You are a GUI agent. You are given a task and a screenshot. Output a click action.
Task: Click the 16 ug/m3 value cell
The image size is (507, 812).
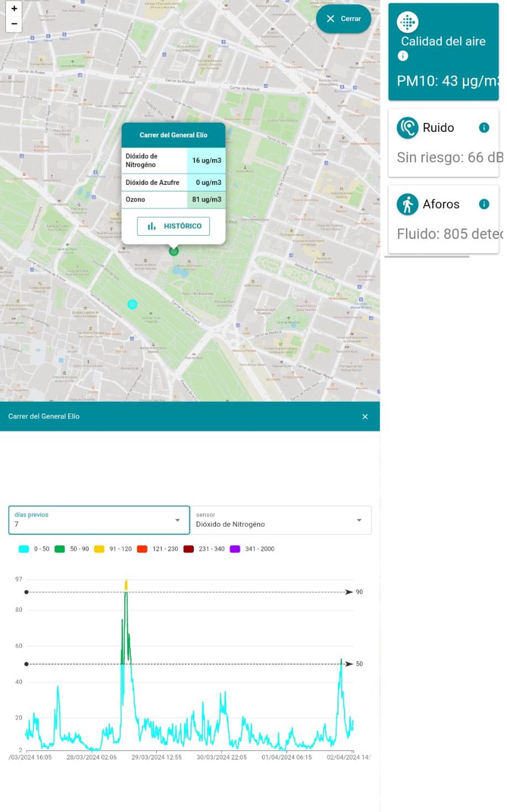207,161
